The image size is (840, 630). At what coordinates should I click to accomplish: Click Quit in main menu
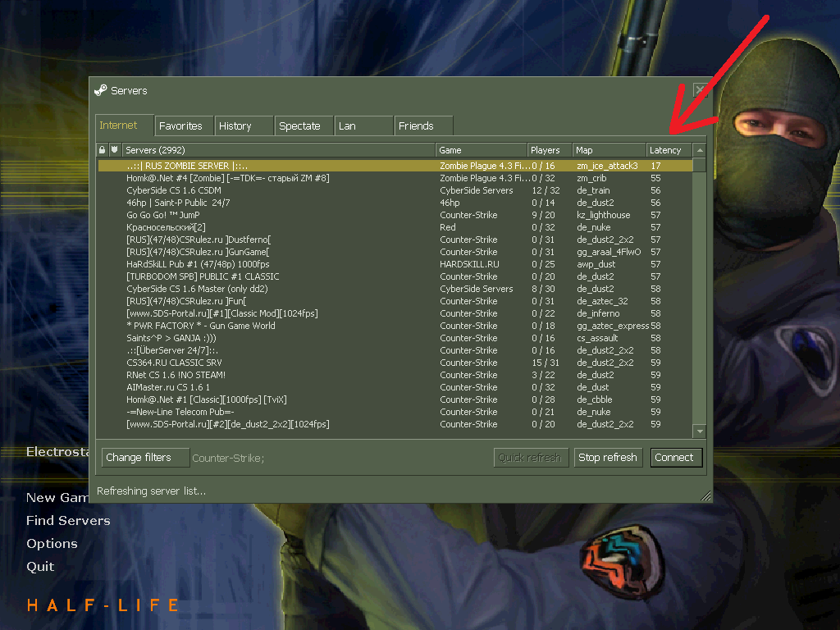[x=40, y=566]
